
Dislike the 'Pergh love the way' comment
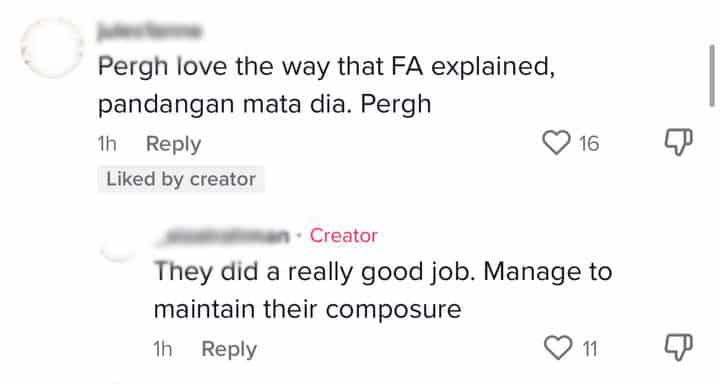click(x=678, y=142)
